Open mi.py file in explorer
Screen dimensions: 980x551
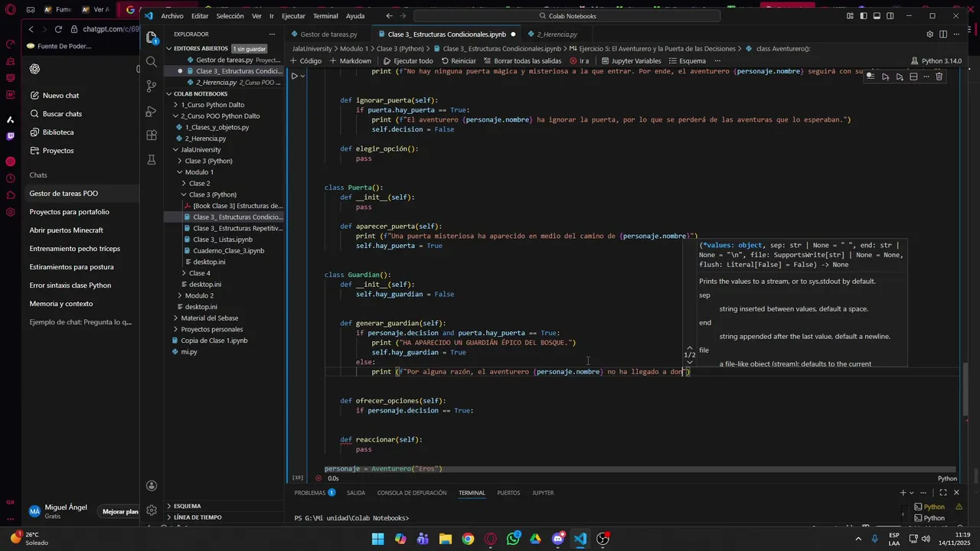[x=188, y=351]
